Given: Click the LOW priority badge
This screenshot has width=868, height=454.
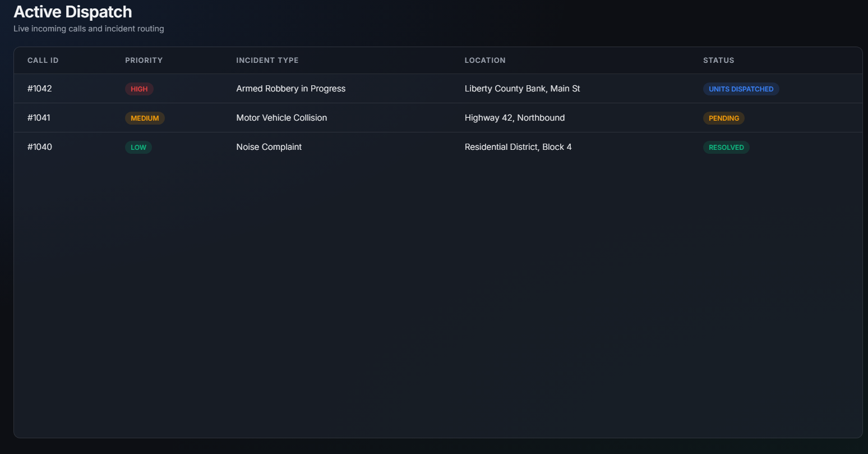Looking at the screenshot, I should pos(138,147).
